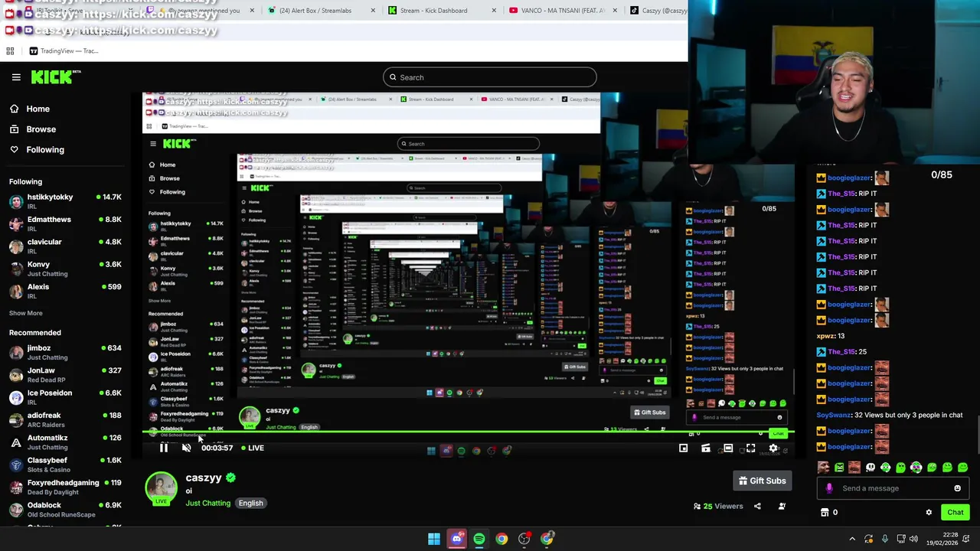980x551 pixels.
Task: Open Foxyredheadgaming channel
Action: coord(65,487)
